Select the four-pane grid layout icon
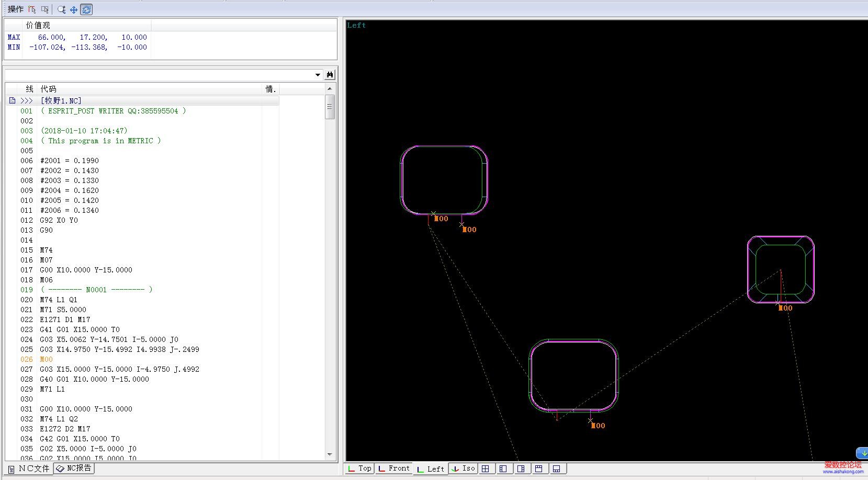 coord(486,468)
